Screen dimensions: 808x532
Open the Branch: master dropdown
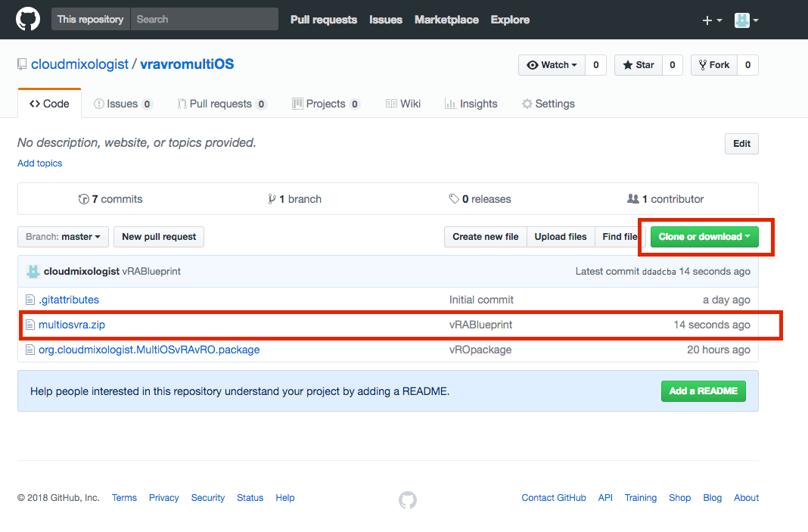(x=63, y=237)
